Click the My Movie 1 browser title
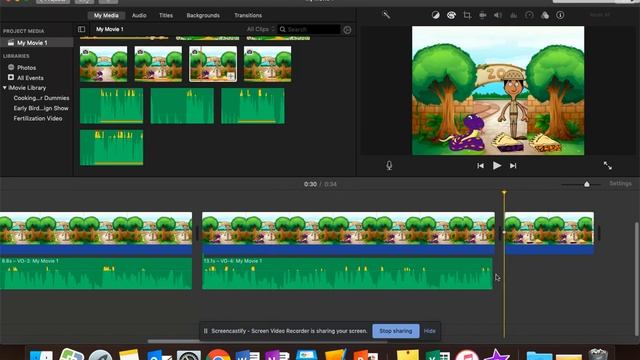The height and width of the screenshot is (360, 640). click(x=110, y=29)
